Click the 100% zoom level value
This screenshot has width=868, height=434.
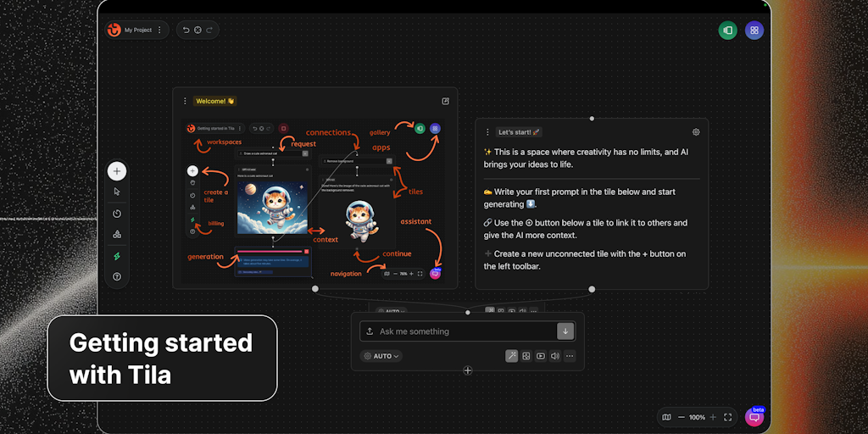click(x=697, y=417)
